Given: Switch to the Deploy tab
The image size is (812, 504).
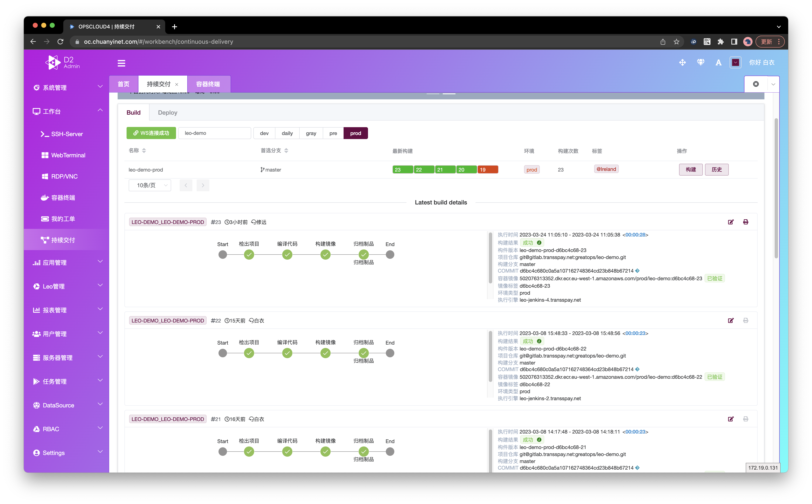Looking at the screenshot, I should pyautogui.click(x=167, y=113).
